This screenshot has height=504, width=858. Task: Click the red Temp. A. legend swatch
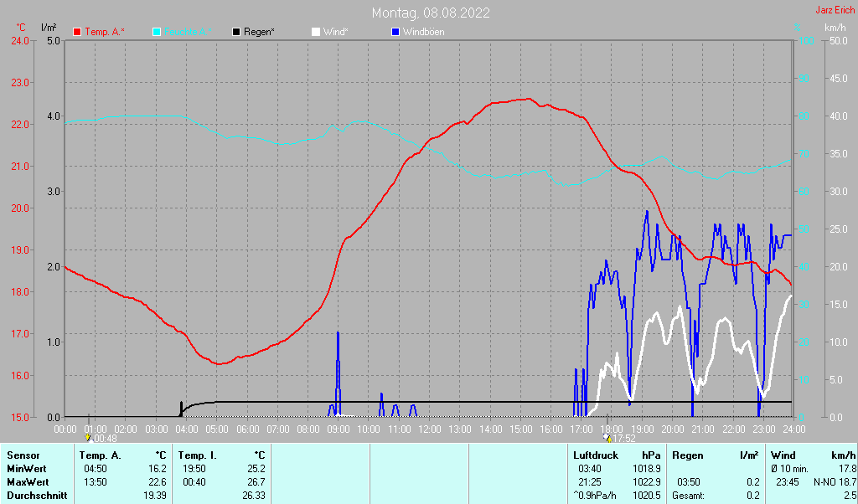77,32
